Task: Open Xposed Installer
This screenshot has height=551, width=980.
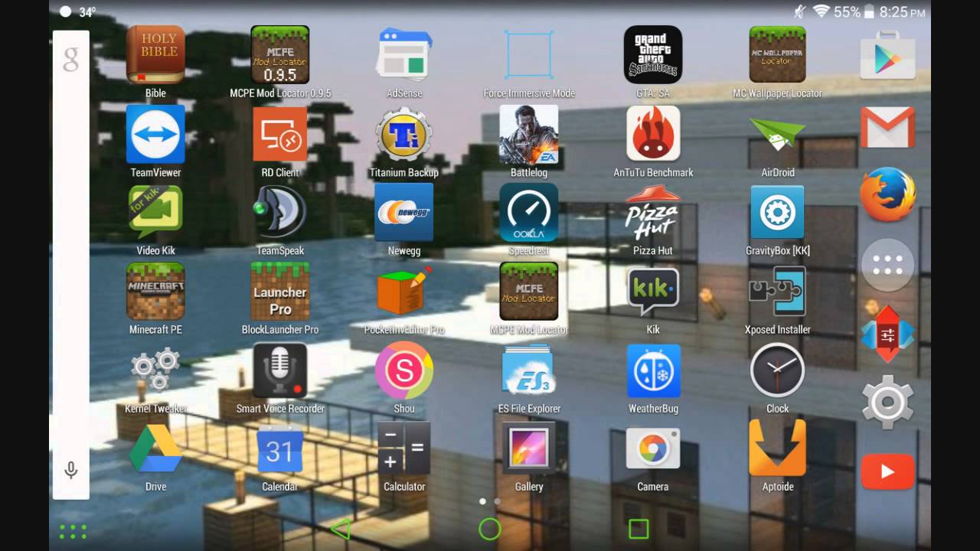Action: 778,291
